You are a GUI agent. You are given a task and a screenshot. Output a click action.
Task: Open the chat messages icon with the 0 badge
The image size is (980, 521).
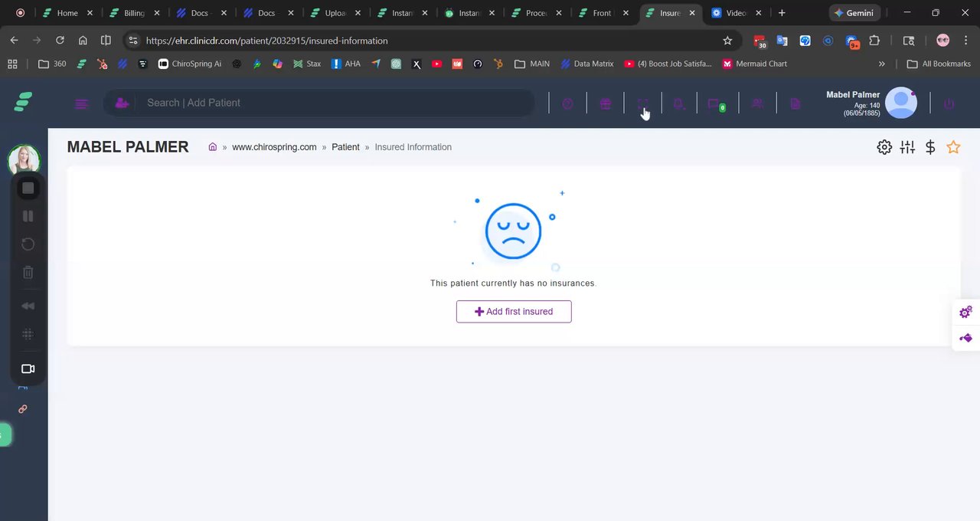coord(717,104)
